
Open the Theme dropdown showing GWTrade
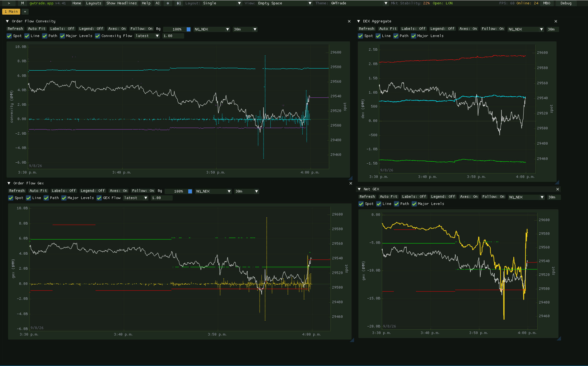[359, 3]
